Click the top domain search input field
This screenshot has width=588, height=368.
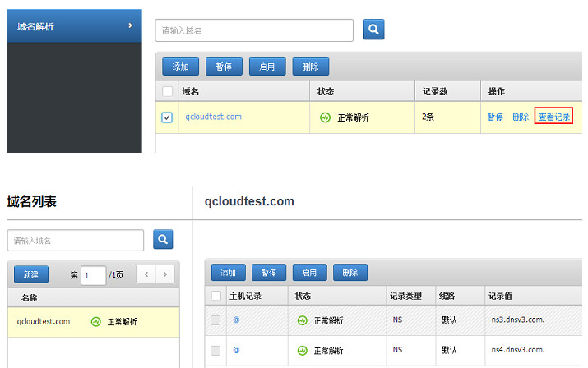pos(254,30)
